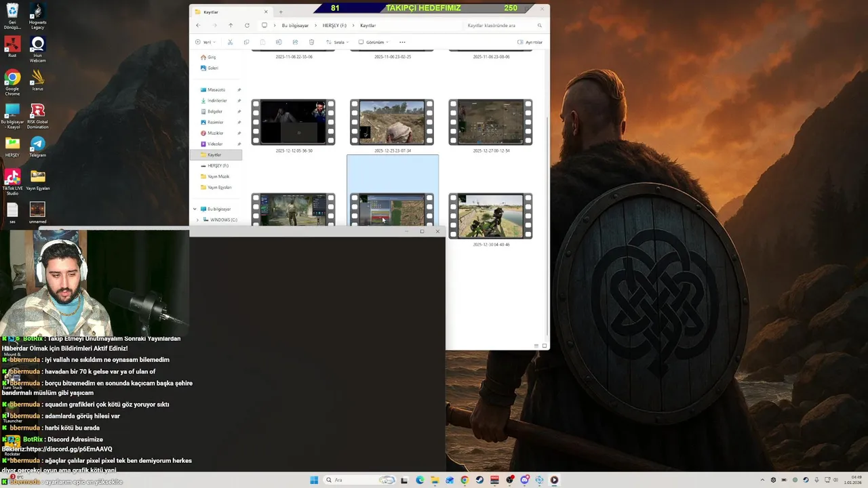
Task: Click the Delete trash icon
Action: pyautogui.click(x=311, y=42)
